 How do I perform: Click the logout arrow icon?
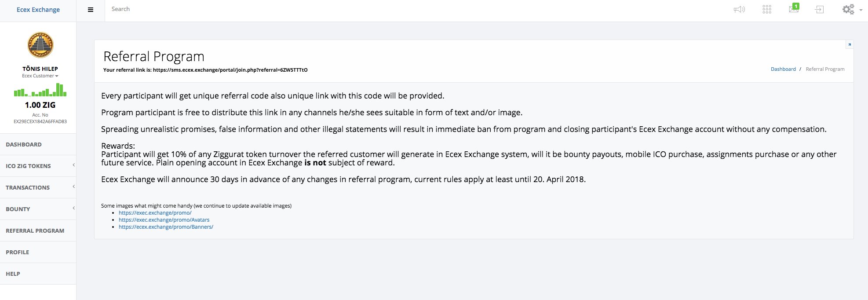(820, 9)
